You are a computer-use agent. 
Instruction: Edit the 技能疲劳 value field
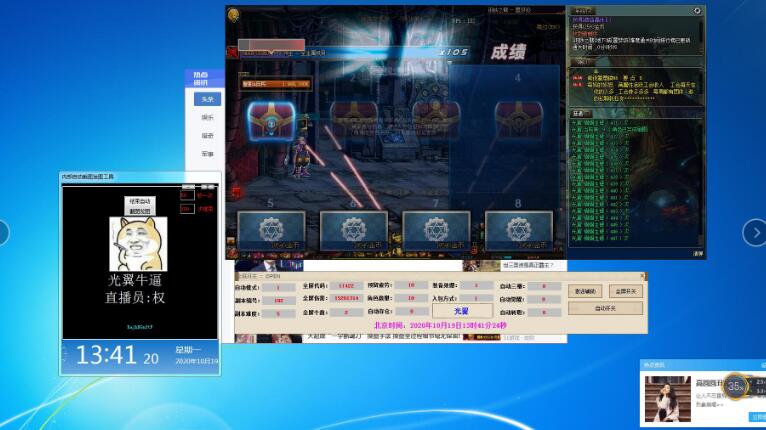click(x=411, y=285)
